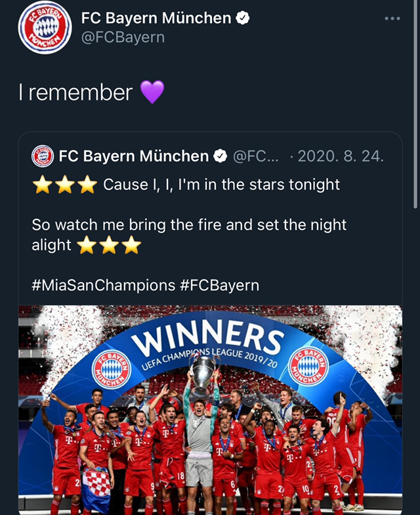Image resolution: width=420 pixels, height=515 pixels.
Task: Click the FC Bayern München name in the quoted tweet
Action: point(134,156)
